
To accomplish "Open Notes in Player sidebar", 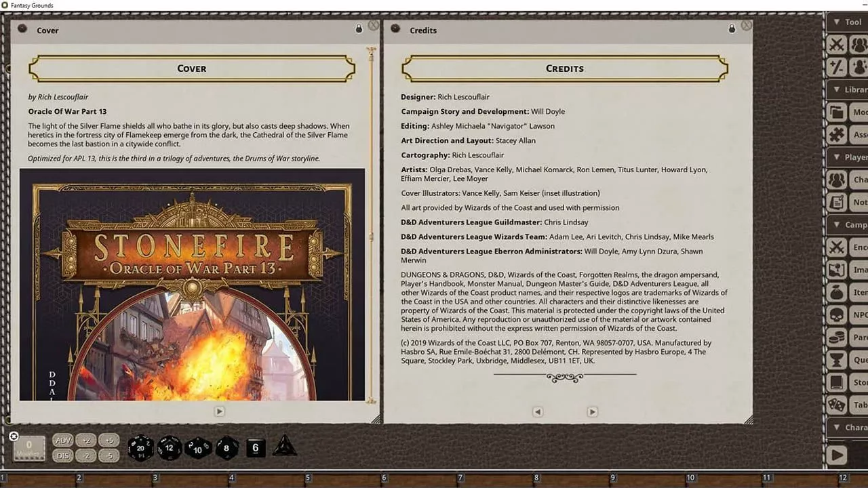I will pyautogui.click(x=848, y=202).
